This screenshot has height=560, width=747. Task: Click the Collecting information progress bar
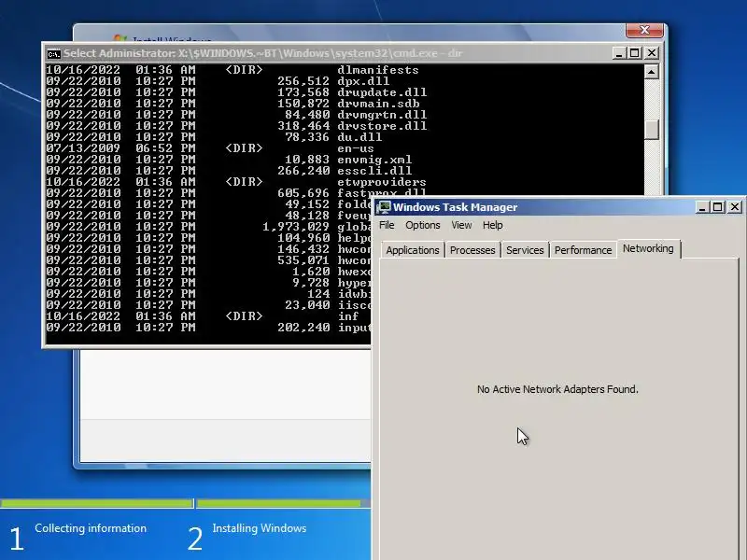(96, 503)
